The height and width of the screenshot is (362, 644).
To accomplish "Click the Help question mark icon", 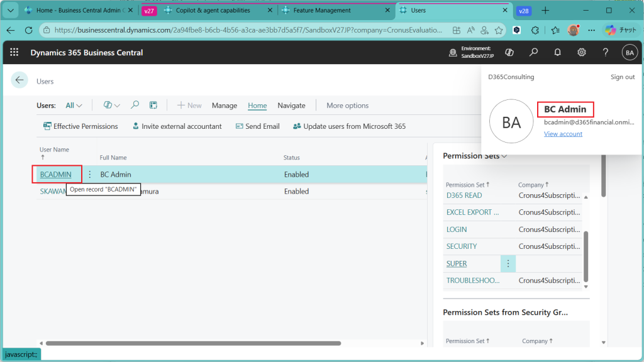I will 606,53.
